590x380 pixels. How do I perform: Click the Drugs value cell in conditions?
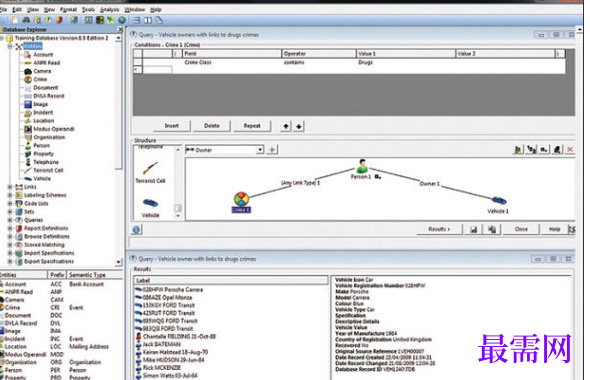pyautogui.click(x=405, y=62)
